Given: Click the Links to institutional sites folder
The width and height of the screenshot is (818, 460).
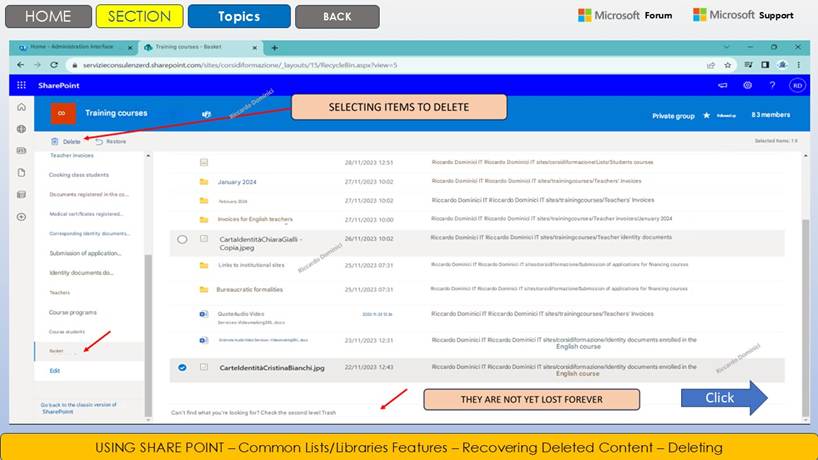Looking at the screenshot, I should (x=251, y=265).
